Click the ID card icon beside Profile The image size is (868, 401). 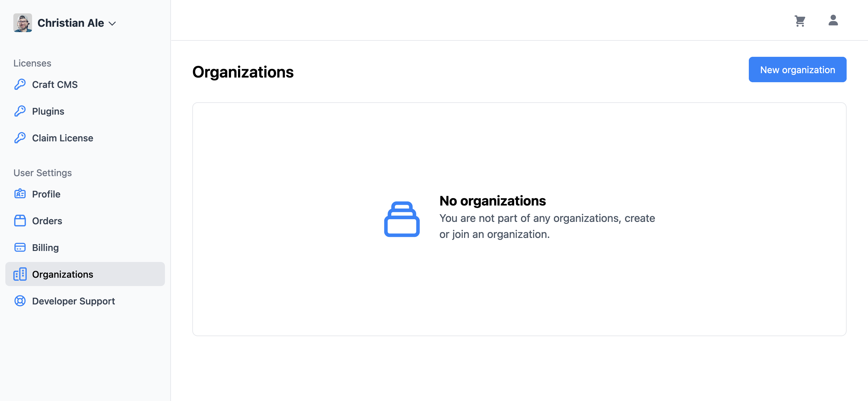[20, 194]
